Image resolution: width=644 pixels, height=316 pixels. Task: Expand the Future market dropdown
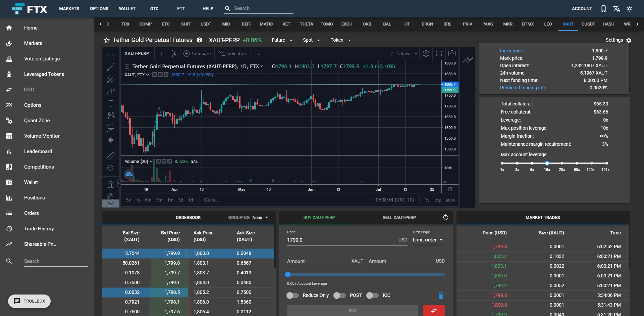coord(282,40)
